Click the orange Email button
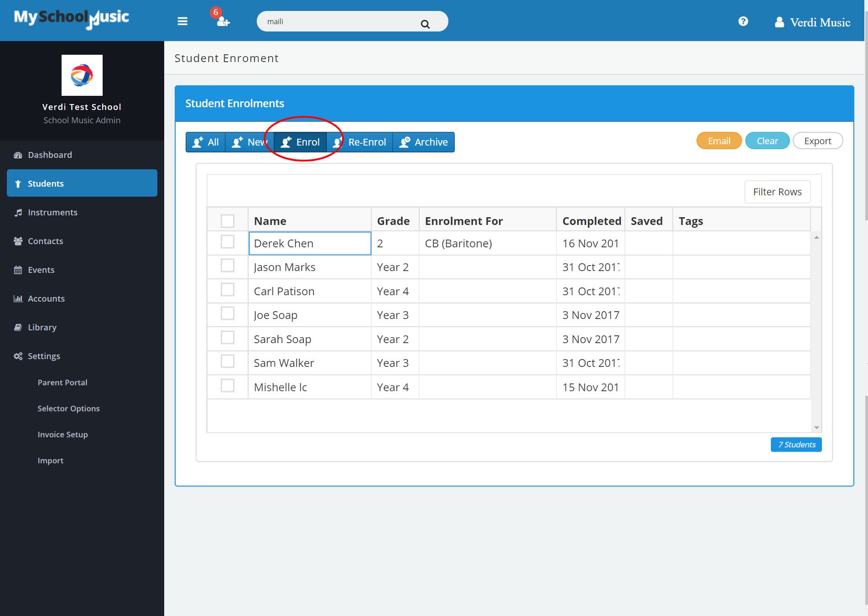Screen dimensions: 868x616 coord(719,141)
